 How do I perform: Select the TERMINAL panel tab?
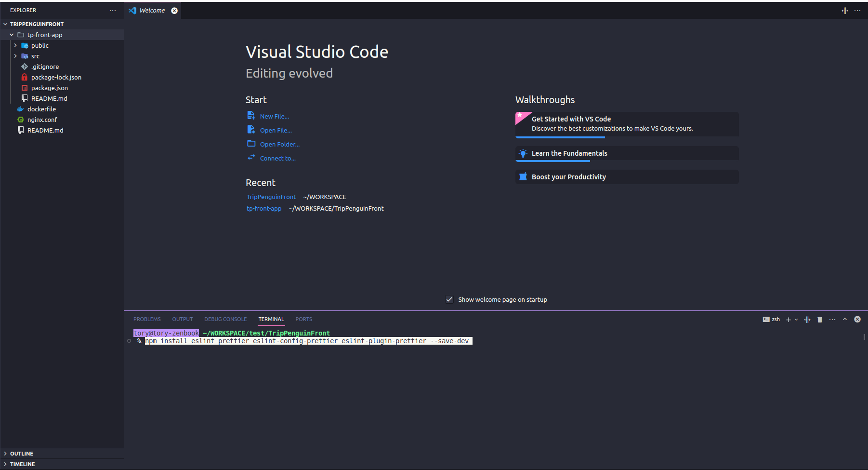[x=271, y=319]
